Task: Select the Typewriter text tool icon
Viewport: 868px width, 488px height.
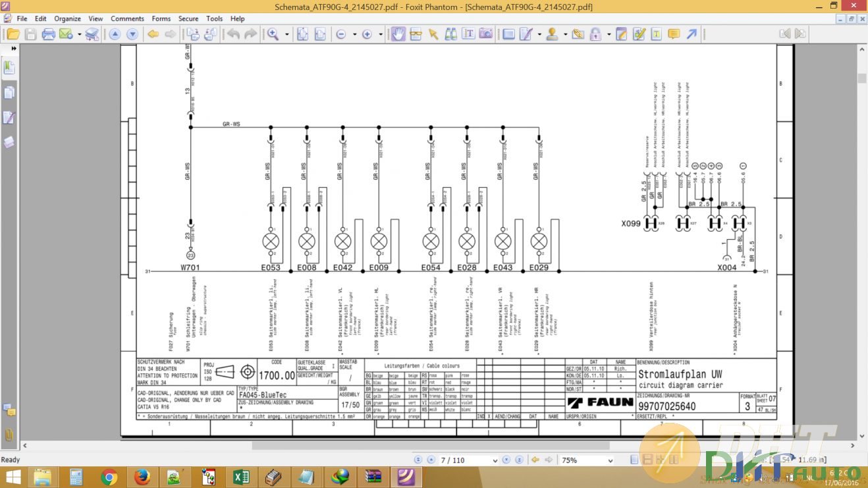Action: (x=468, y=34)
